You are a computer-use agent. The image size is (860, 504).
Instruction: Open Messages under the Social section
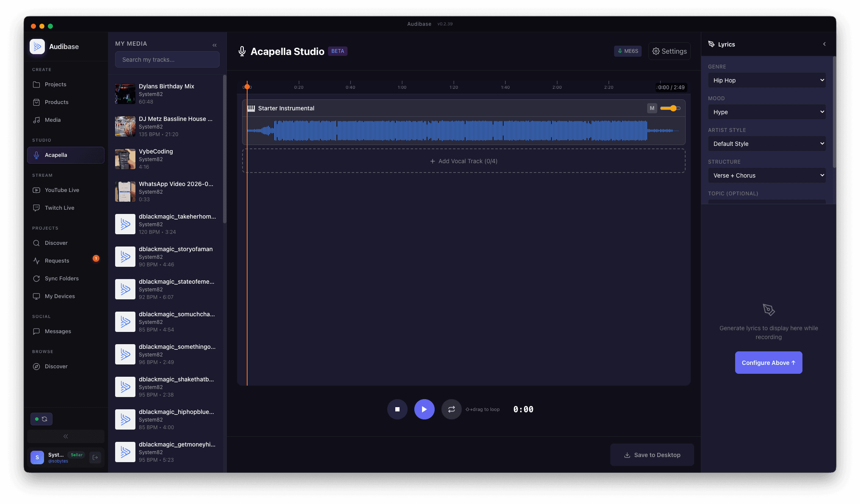click(58, 331)
